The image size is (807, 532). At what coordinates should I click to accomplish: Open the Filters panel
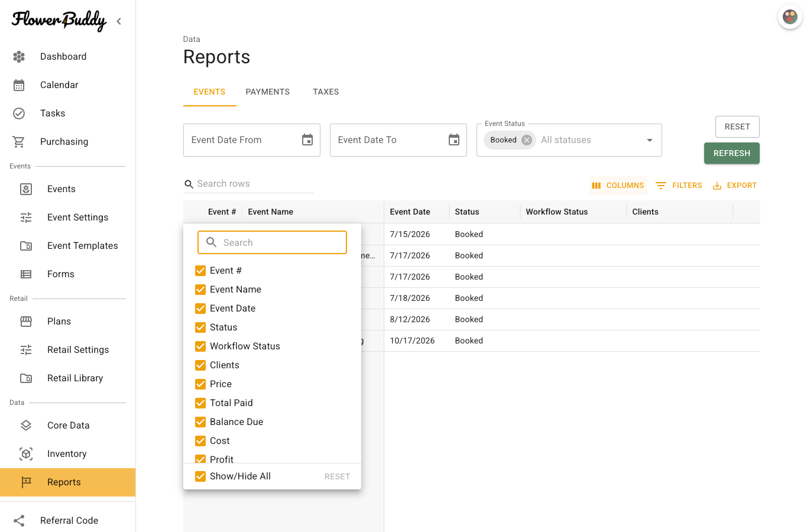(679, 186)
